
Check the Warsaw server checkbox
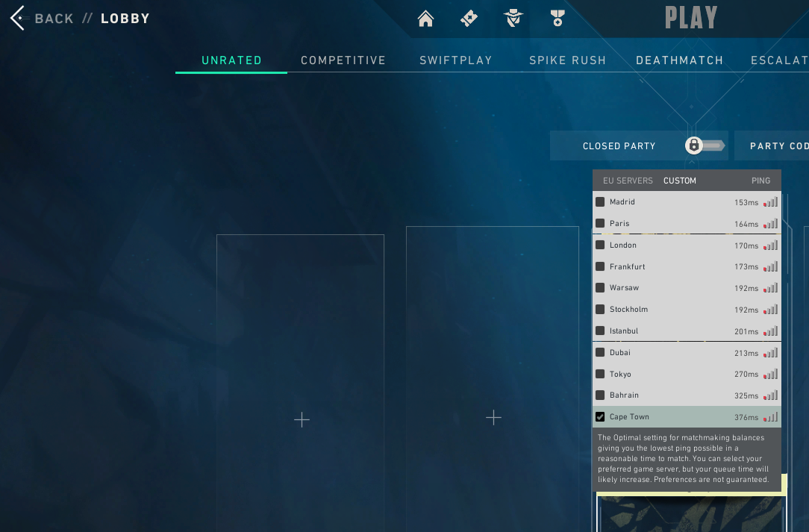pyautogui.click(x=600, y=288)
